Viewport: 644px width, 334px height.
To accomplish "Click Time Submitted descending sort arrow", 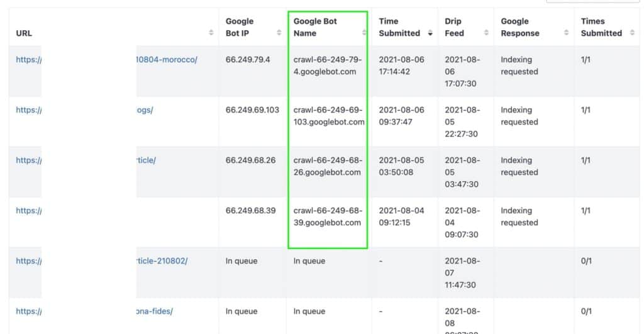I will click(430, 33).
